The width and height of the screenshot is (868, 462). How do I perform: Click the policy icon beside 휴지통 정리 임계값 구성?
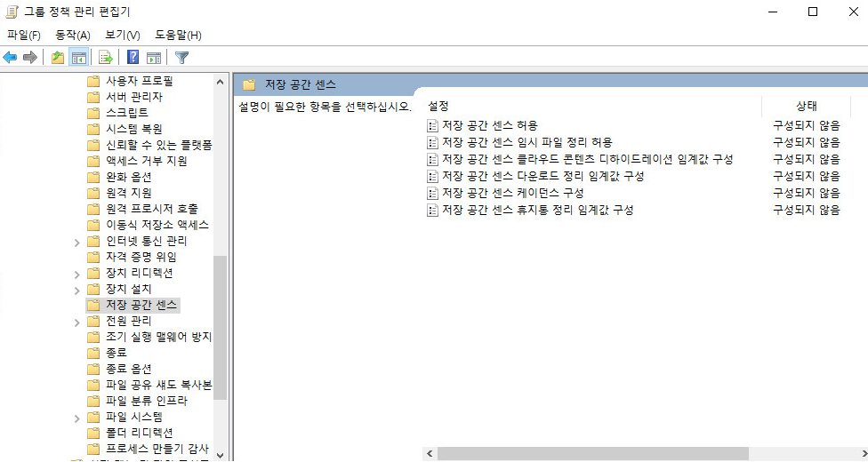[x=433, y=211]
